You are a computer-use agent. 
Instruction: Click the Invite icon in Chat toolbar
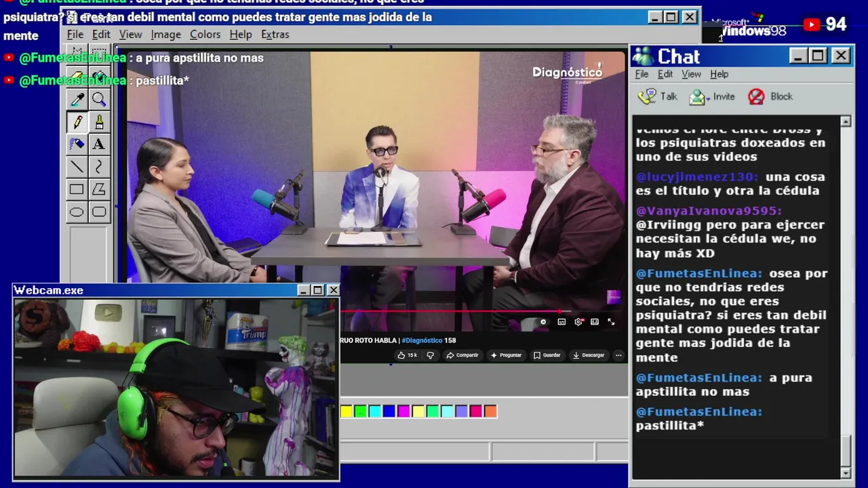697,98
